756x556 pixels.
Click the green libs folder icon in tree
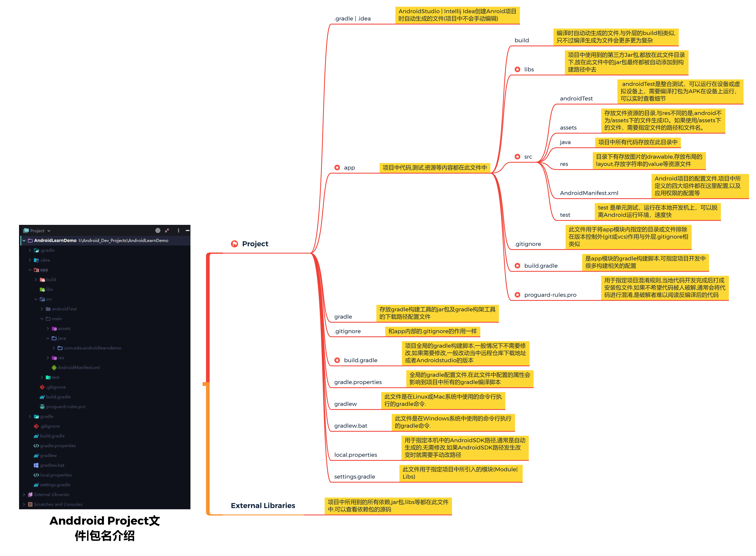click(42, 289)
